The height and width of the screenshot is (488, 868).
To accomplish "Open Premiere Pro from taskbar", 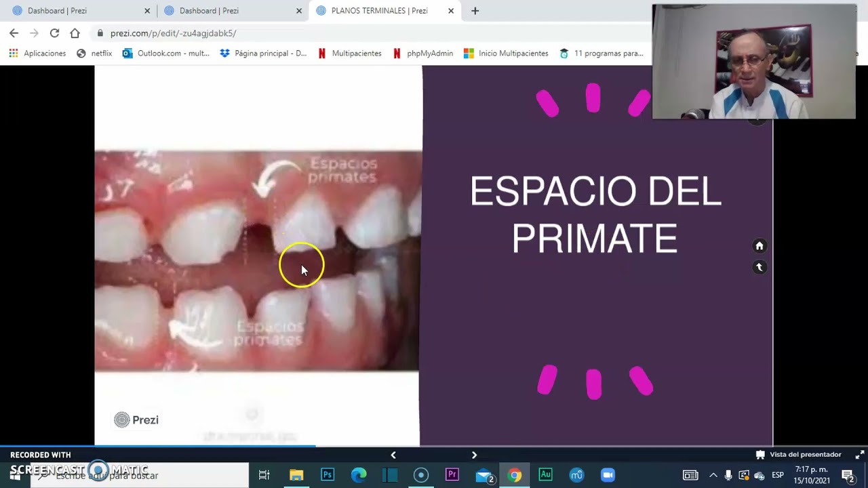I will pos(452,475).
